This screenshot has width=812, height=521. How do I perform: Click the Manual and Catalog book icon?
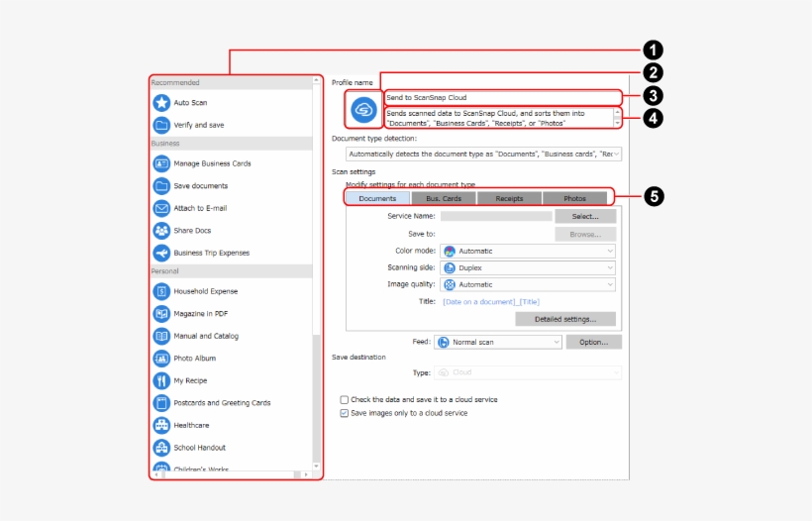pos(161,336)
